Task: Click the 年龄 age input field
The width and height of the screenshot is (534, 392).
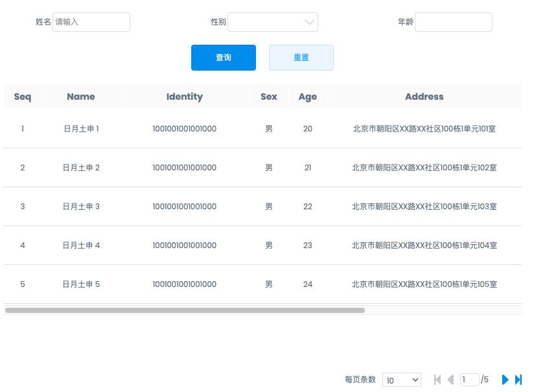Action: coord(453,22)
